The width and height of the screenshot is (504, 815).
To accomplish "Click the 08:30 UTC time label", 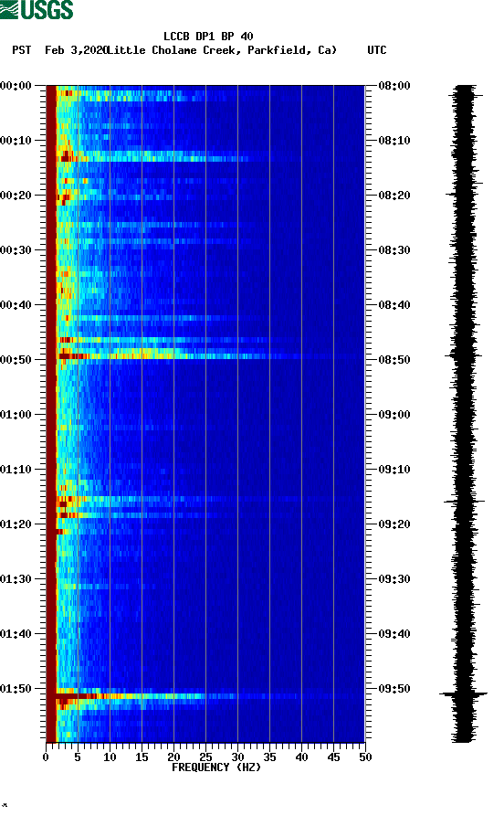I will point(394,250).
